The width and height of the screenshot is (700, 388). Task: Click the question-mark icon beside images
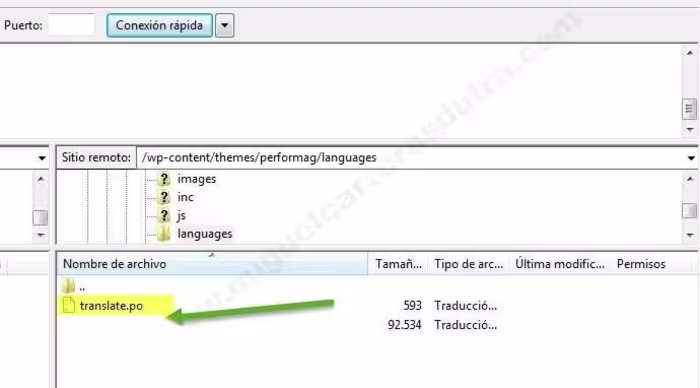point(164,179)
